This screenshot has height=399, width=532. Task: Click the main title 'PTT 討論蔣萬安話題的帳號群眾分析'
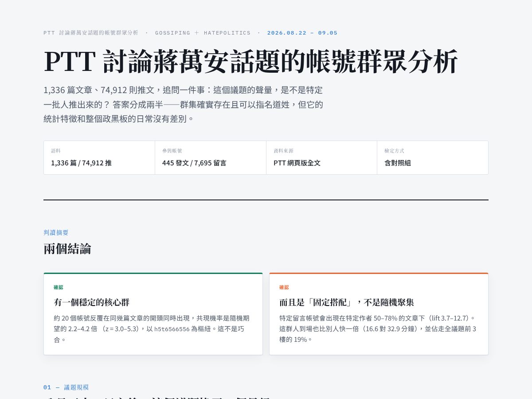point(250,62)
